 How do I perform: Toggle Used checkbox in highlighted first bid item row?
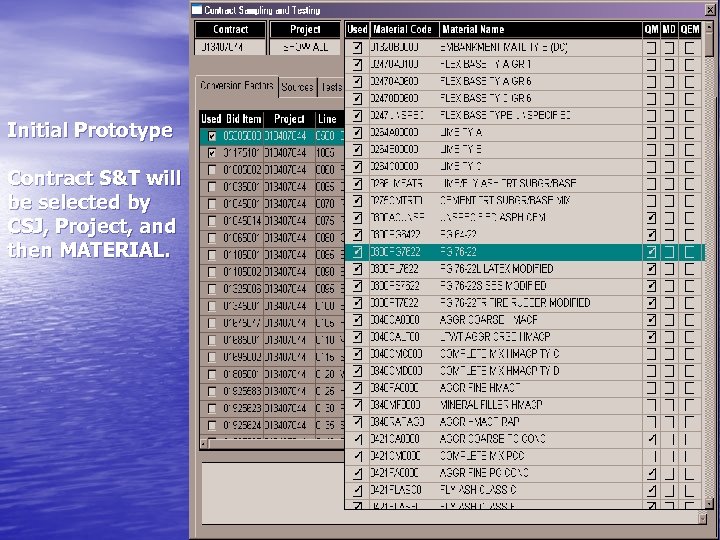point(212,136)
